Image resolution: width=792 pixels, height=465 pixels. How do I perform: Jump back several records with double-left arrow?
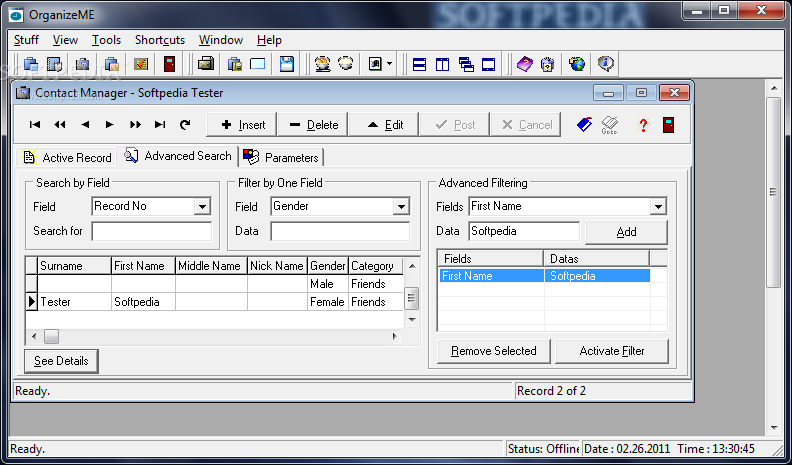click(60, 125)
